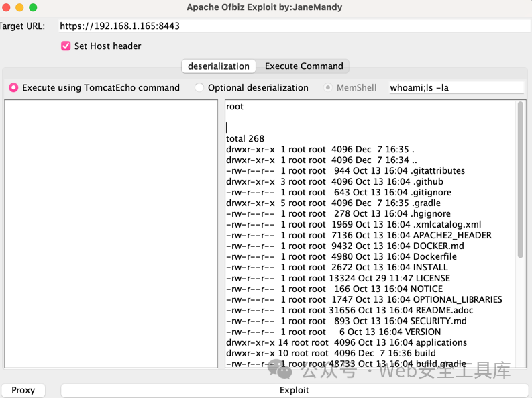
Task: Click the Target URL label
Action: [22, 26]
